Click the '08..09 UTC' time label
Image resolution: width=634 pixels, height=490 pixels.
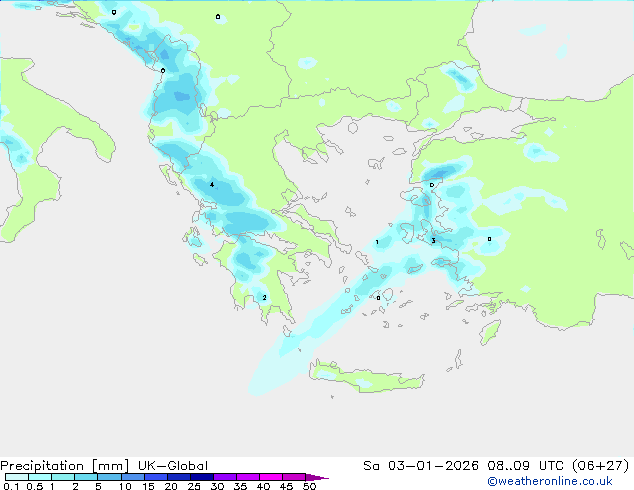526,466
